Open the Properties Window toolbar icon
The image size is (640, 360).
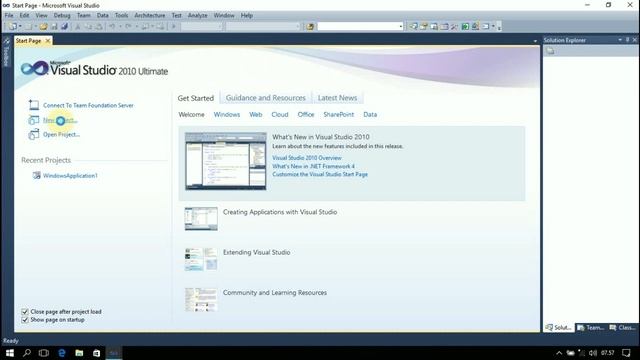coord(424,27)
